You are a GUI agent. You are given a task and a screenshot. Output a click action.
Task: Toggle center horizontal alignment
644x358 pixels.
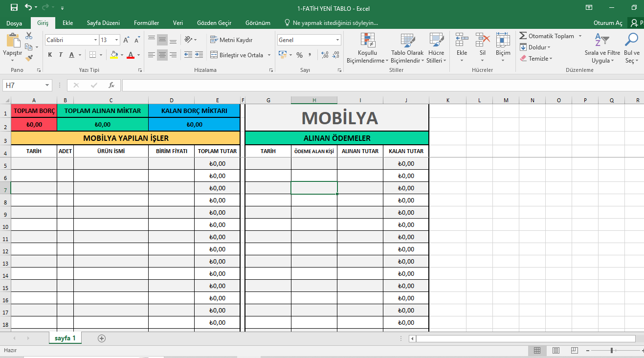(162, 55)
